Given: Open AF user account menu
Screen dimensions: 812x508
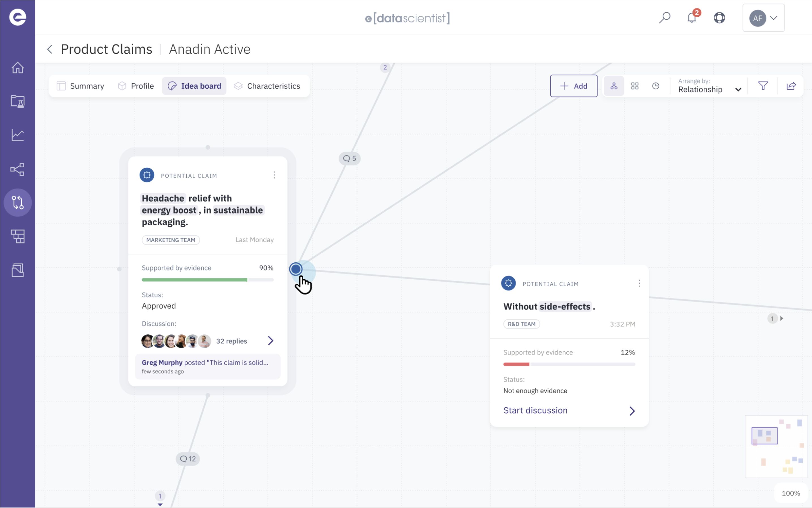Looking at the screenshot, I should click(x=763, y=18).
